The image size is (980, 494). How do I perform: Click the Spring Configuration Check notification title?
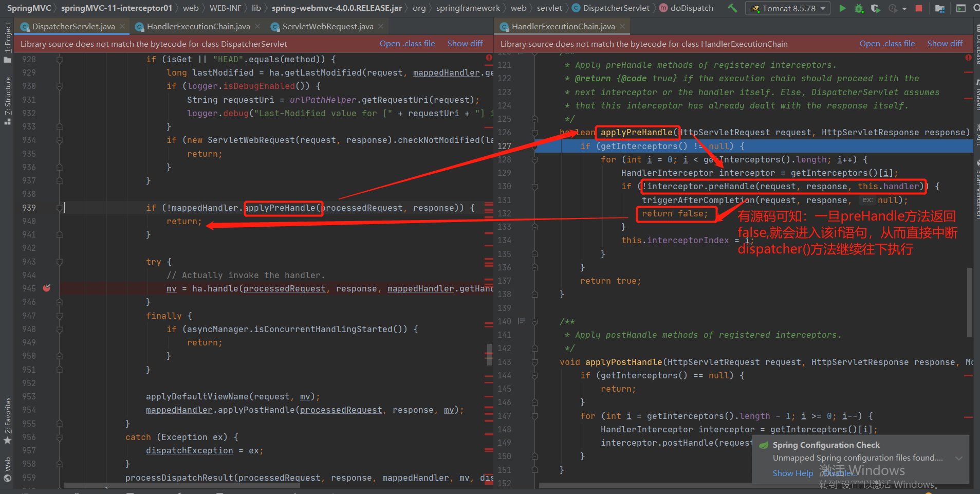point(826,445)
